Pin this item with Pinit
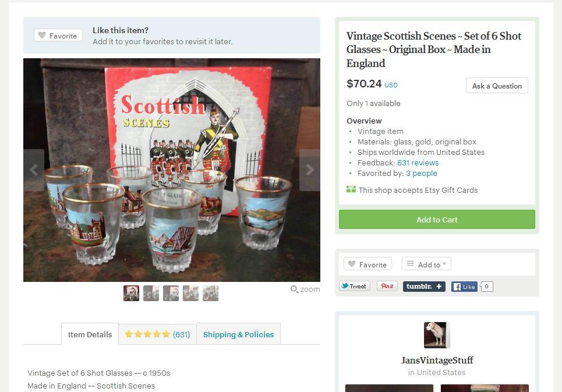This screenshot has height=392, width=562. 387,287
